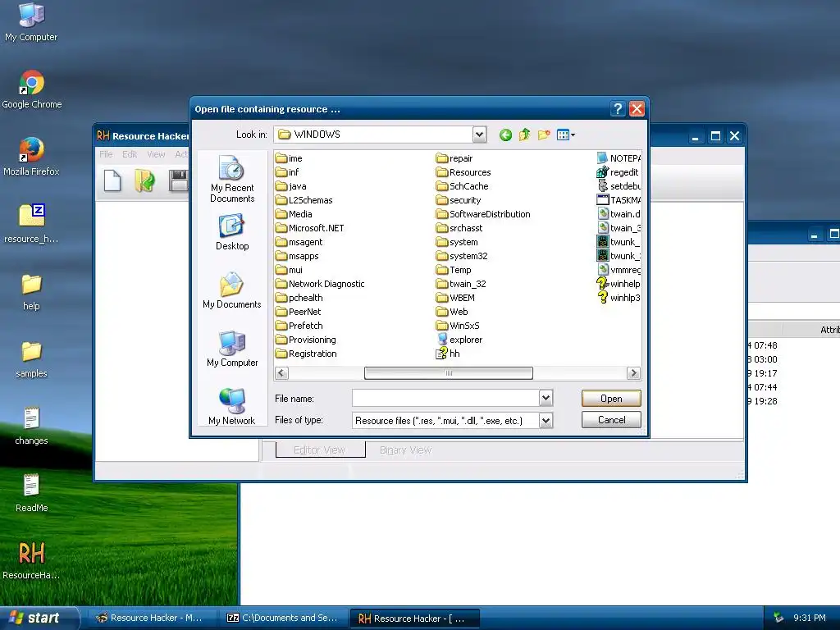Select My Network in places bar
The image size is (840, 630).
tap(232, 407)
